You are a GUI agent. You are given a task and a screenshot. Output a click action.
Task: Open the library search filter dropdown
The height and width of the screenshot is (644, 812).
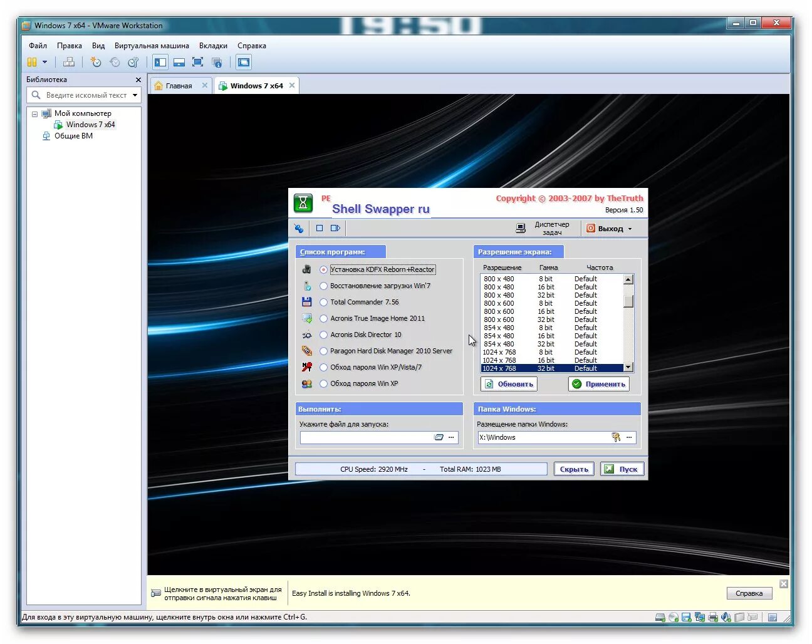point(135,95)
